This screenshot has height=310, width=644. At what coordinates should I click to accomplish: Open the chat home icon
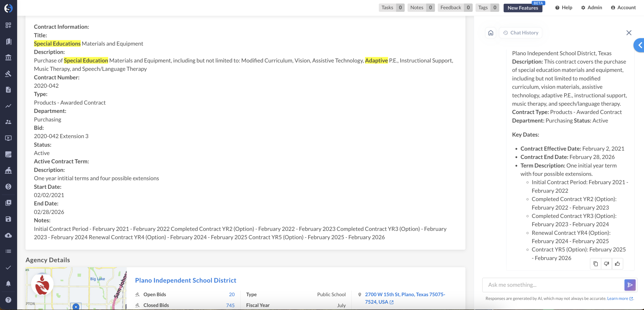click(x=491, y=33)
